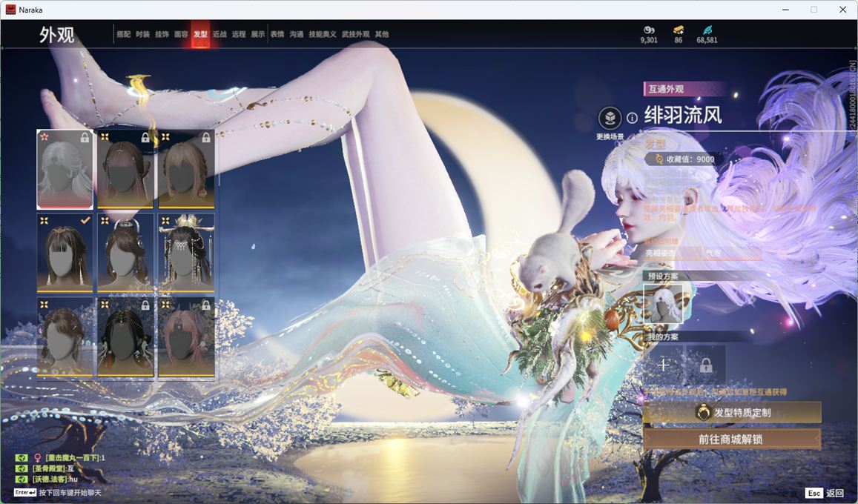The height and width of the screenshot is (504, 858).
Task: Open the 远程 weapon tab
Action: (x=239, y=34)
